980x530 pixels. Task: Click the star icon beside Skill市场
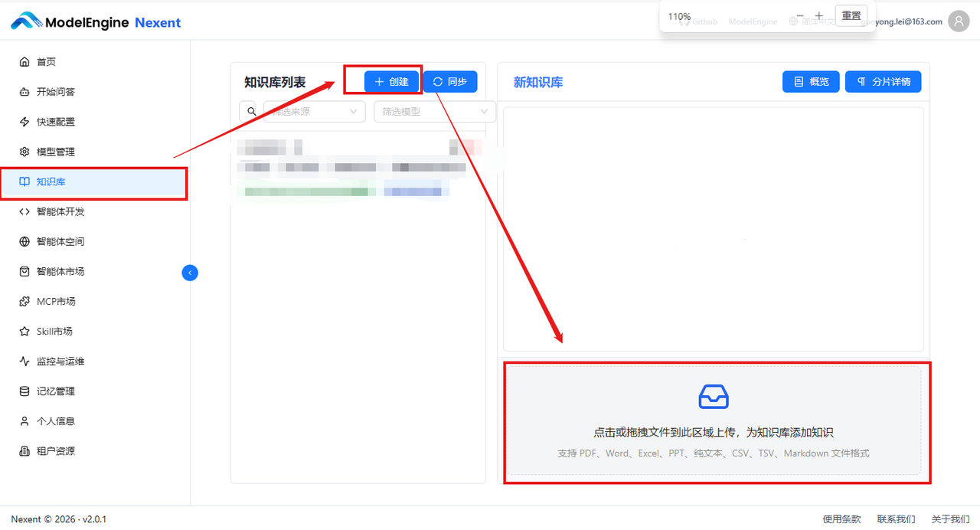tap(24, 331)
